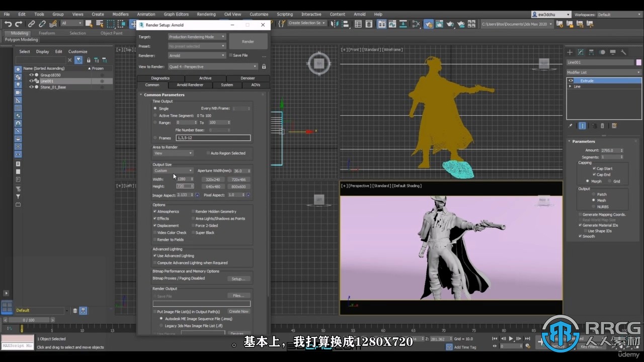
Task: Click the Line001 object color swatch
Action: [x=639, y=62]
